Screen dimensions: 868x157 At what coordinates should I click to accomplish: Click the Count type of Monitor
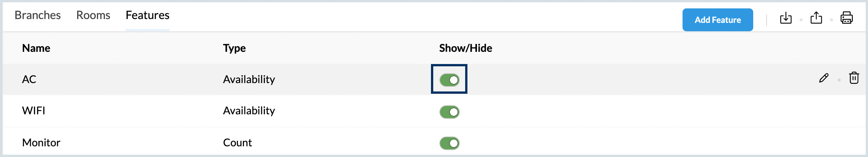[237, 143]
